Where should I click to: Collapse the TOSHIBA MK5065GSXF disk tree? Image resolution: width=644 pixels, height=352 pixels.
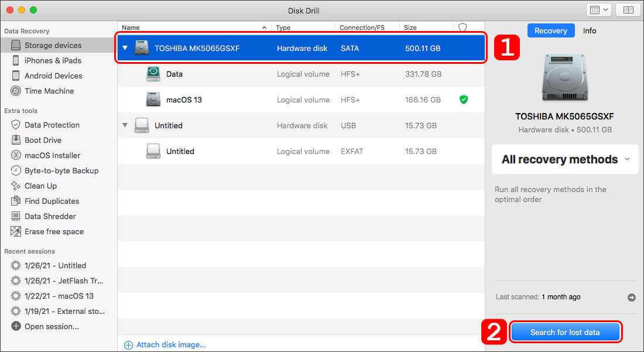(126, 48)
